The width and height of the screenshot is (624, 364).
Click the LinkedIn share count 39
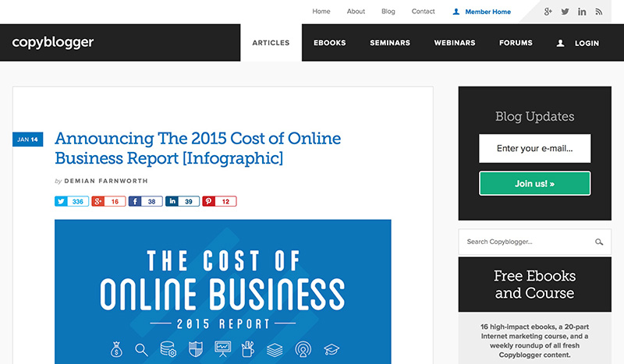point(189,201)
